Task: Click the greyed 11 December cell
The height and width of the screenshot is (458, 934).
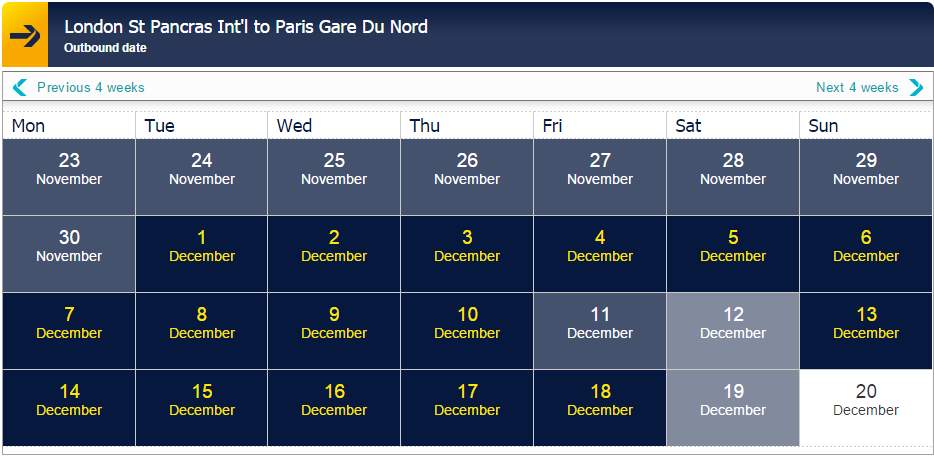Action: (x=600, y=331)
